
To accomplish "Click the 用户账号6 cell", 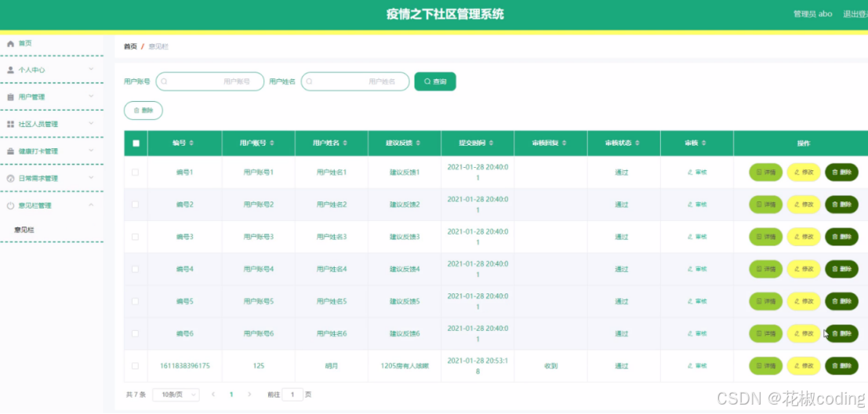I will (259, 333).
